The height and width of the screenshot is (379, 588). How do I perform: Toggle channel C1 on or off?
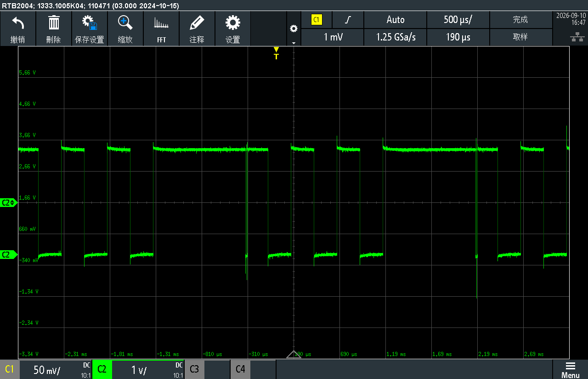pos(10,369)
